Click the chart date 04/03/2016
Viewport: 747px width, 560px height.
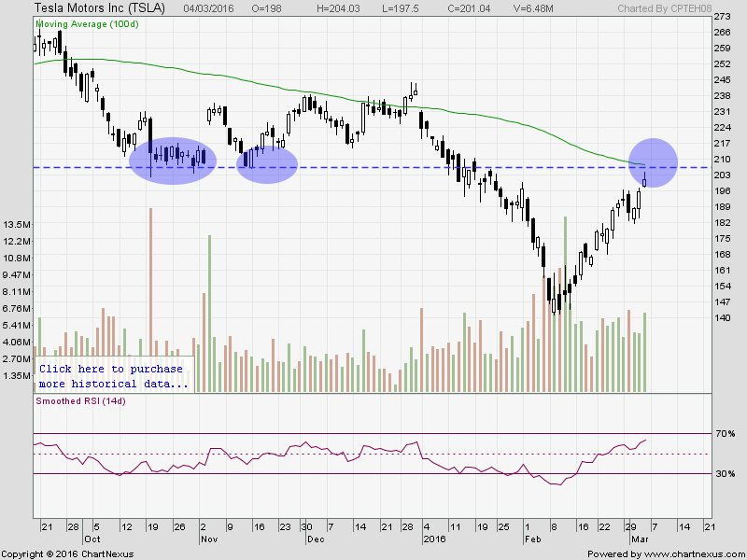pos(207,8)
